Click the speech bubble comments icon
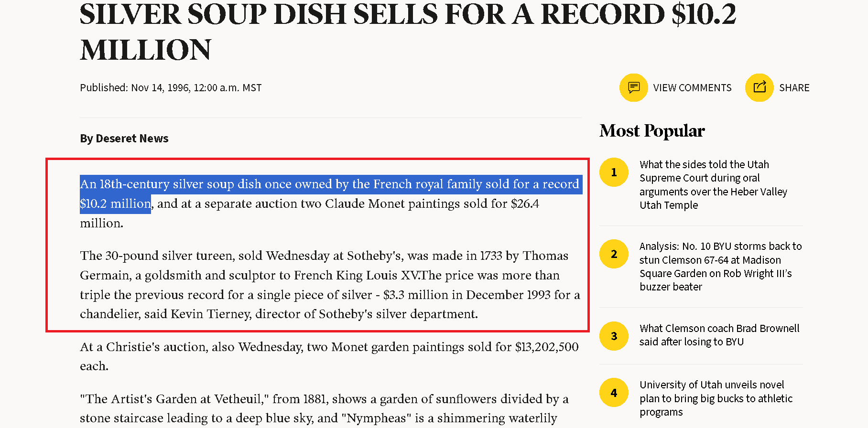 click(633, 87)
